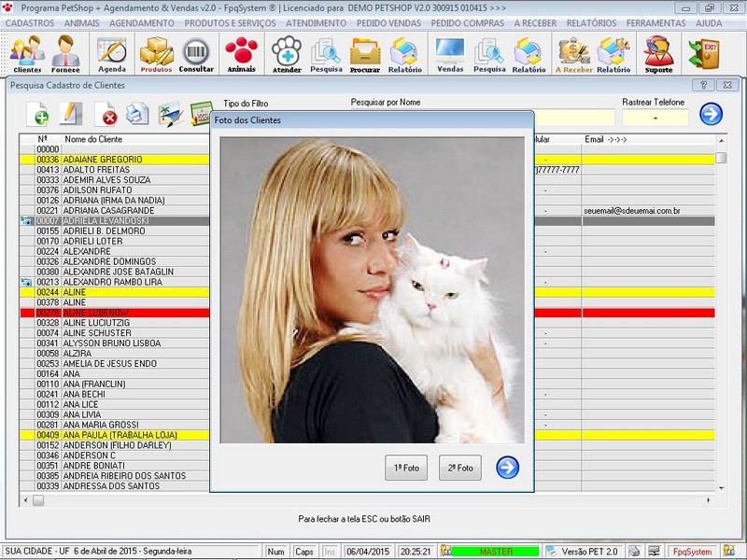Click the Consultar barcode icon
Image resolution: width=747 pixels, height=560 pixels.
(x=196, y=54)
